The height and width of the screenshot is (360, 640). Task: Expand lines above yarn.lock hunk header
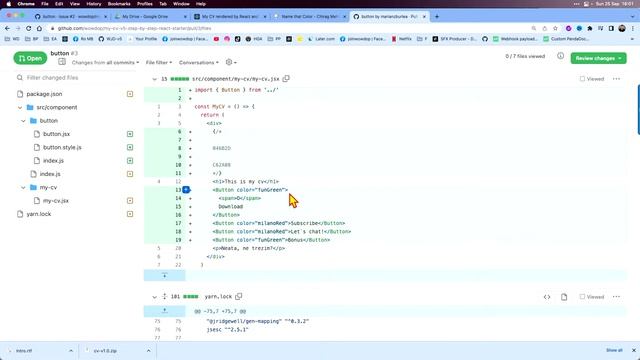click(x=164, y=311)
